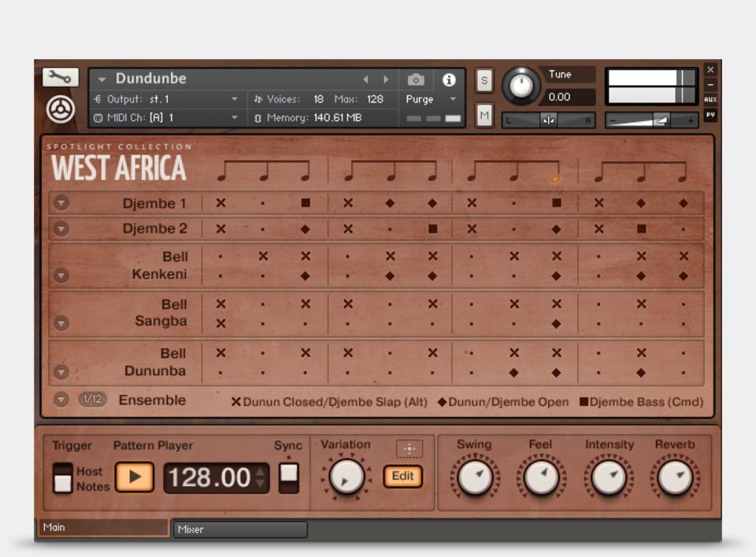Image resolution: width=756 pixels, height=557 pixels.
Task: Toggle the Sync switch
Action: tap(289, 475)
